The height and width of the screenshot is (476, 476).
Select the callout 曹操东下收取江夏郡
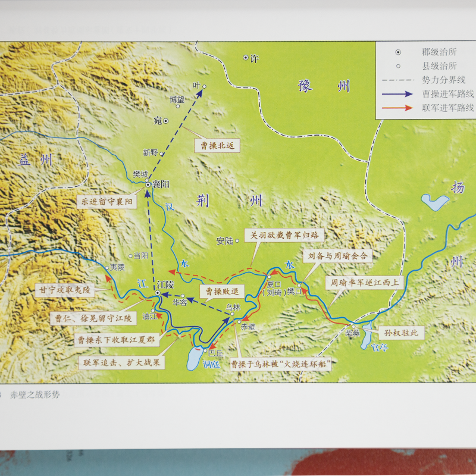[116, 340]
